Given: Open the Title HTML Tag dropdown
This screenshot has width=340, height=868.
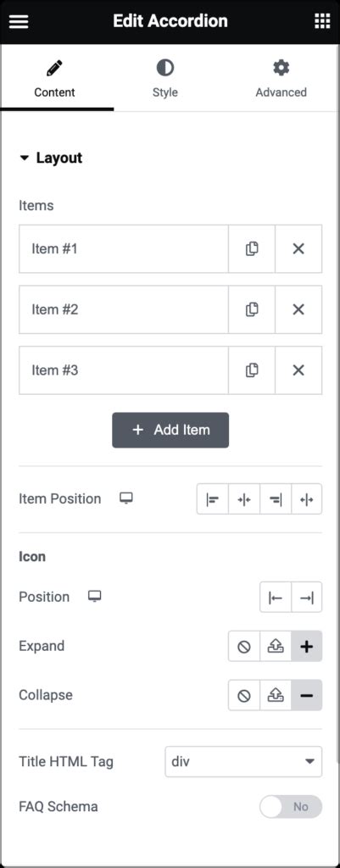Looking at the screenshot, I should coord(243,762).
